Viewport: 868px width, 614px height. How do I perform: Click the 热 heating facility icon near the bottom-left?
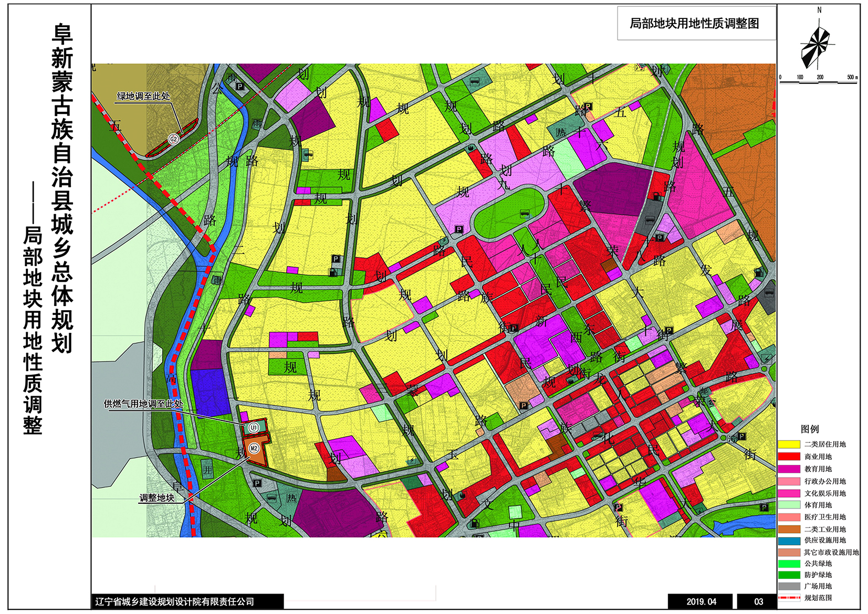point(291,497)
